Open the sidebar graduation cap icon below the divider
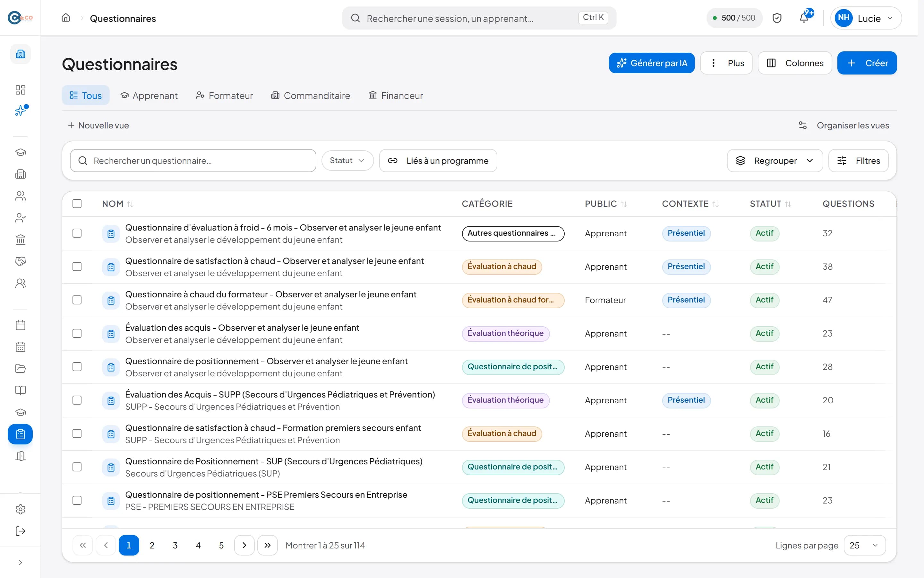The image size is (924, 578). coord(20,152)
